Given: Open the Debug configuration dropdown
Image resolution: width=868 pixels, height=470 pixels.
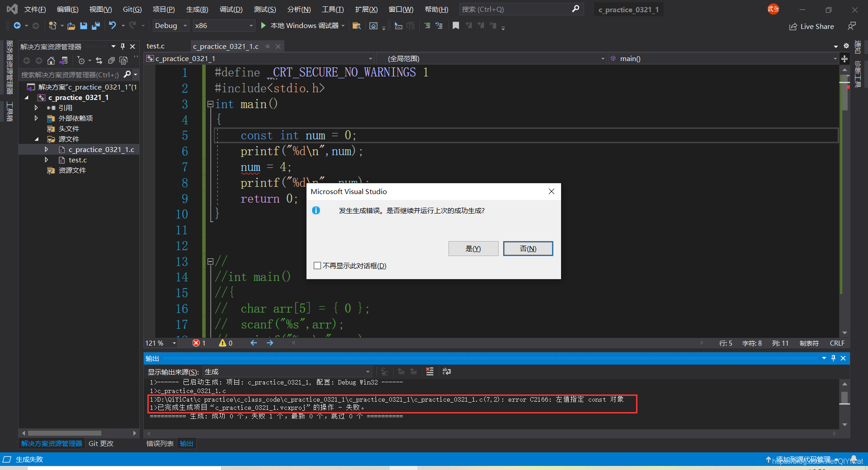Looking at the screenshot, I should point(170,26).
